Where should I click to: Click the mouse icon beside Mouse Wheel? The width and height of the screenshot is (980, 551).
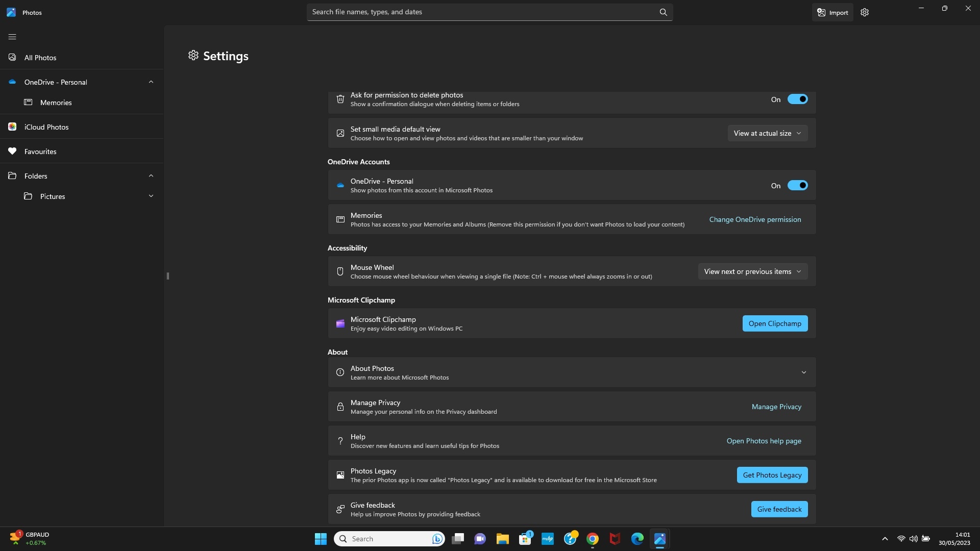[340, 271]
